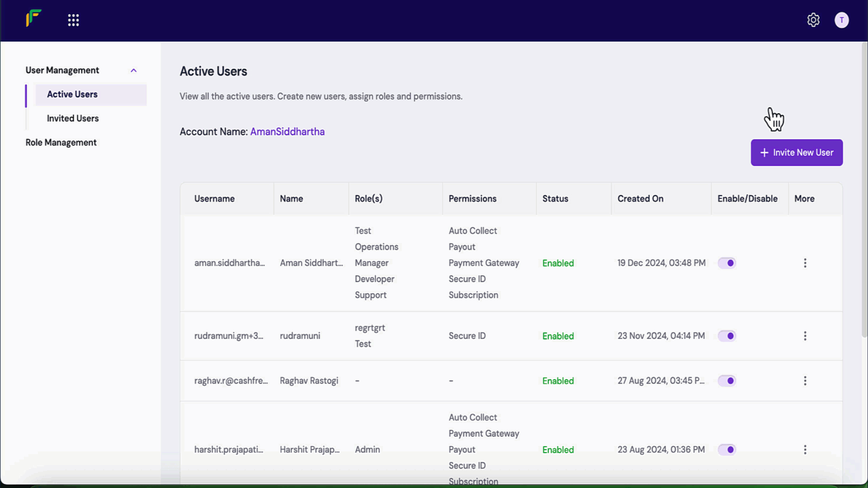Expand the Role Management section
868x488 pixels.
point(61,142)
